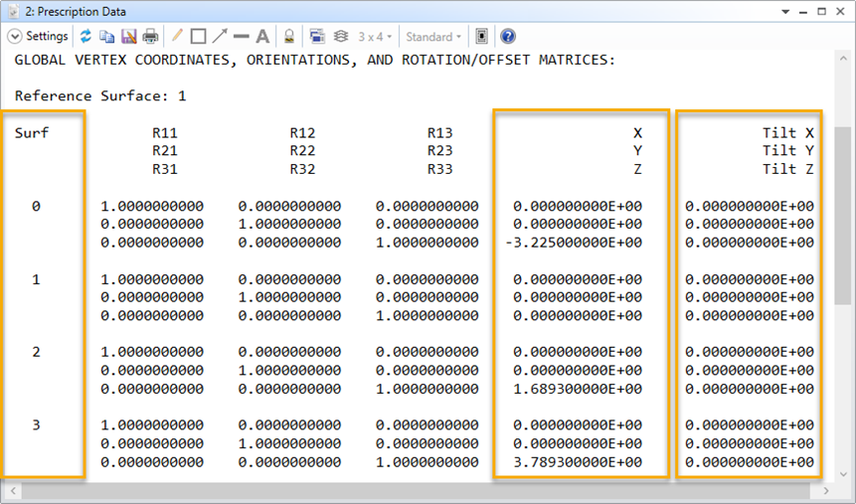Click the horizontal scrollbar left arrow
The image size is (856, 504).
tap(13, 491)
